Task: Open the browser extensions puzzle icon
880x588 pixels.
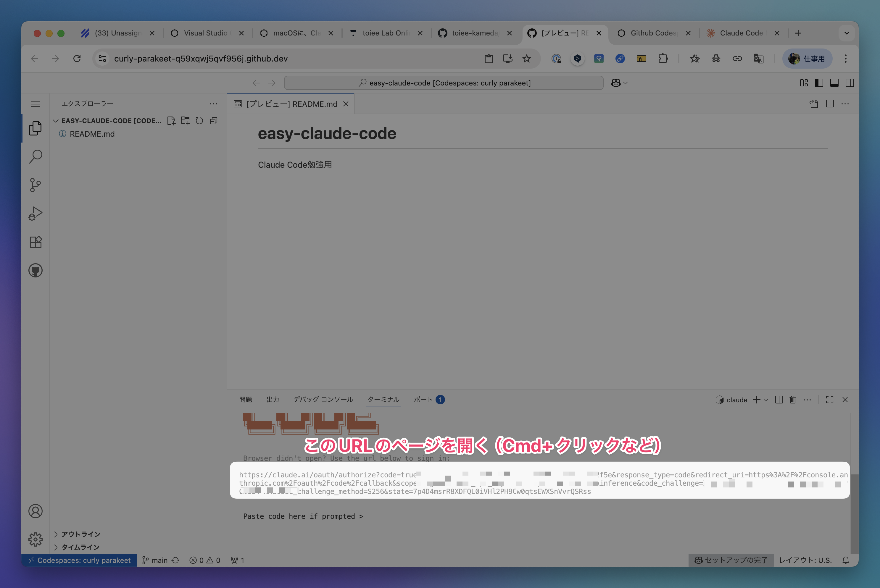Action: pyautogui.click(x=663, y=59)
